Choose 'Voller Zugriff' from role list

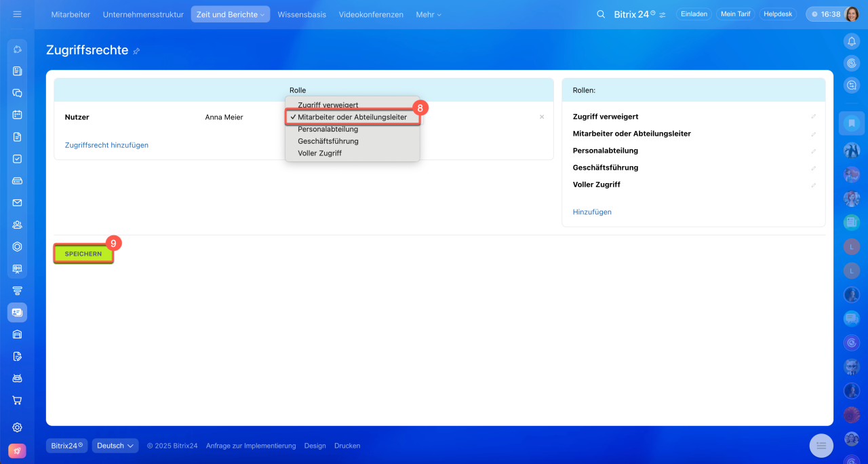319,153
